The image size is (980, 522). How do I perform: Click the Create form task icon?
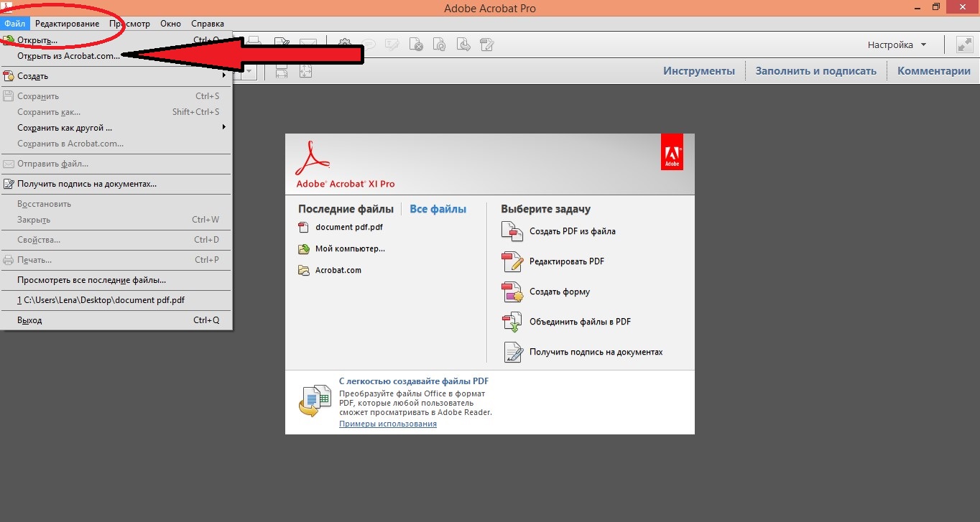coord(512,292)
